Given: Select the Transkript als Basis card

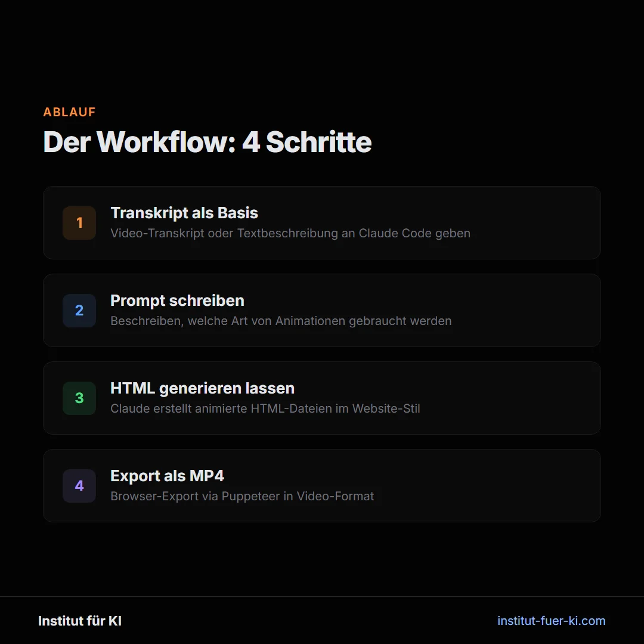Looking at the screenshot, I should pos(322,222).
